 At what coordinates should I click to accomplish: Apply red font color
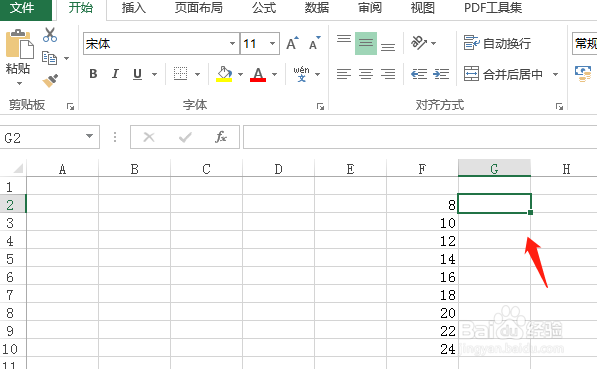tap(258, 74)
